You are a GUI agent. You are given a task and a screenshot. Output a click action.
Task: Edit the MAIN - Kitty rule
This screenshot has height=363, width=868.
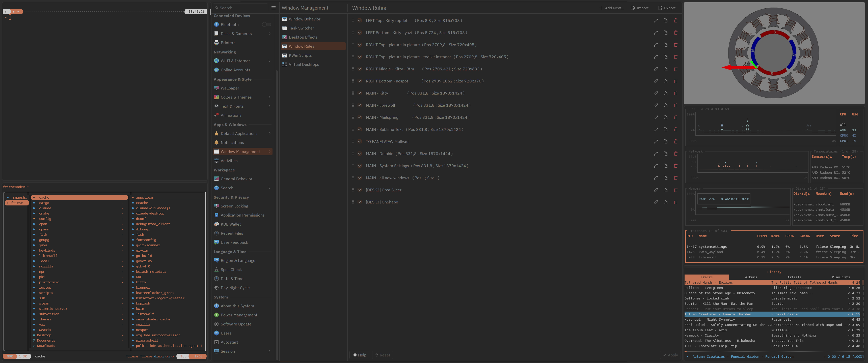(x=656, y=93)
